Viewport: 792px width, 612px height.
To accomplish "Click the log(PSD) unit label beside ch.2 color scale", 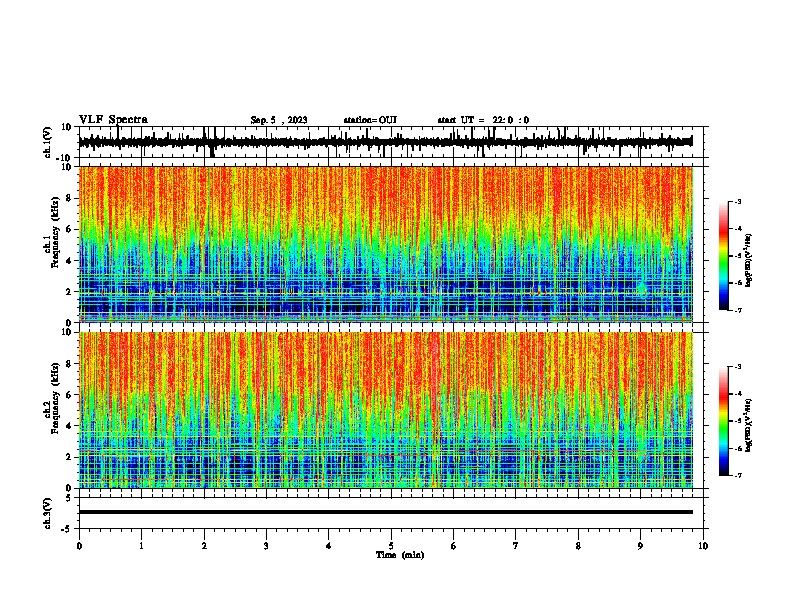I will coord(749,426).
